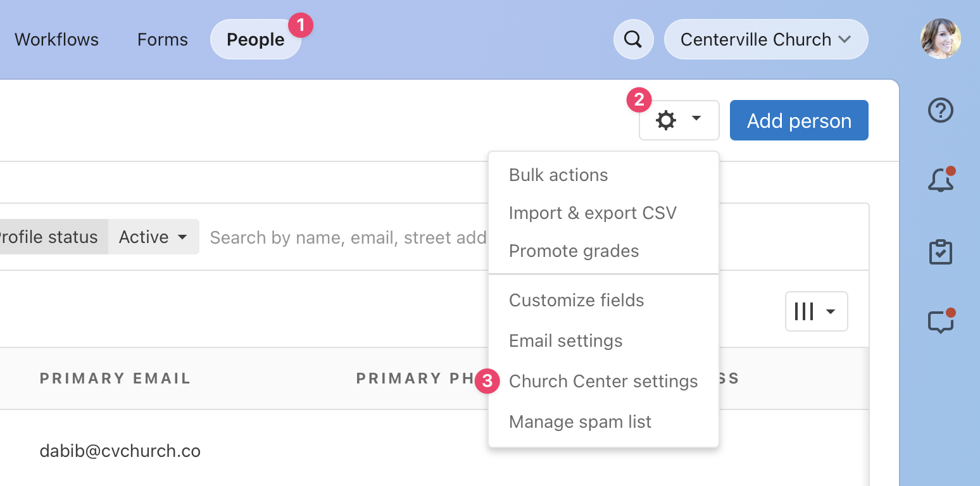Open the chat messages icon
This screenshot has height=486, width=980.
pos(940,322)
